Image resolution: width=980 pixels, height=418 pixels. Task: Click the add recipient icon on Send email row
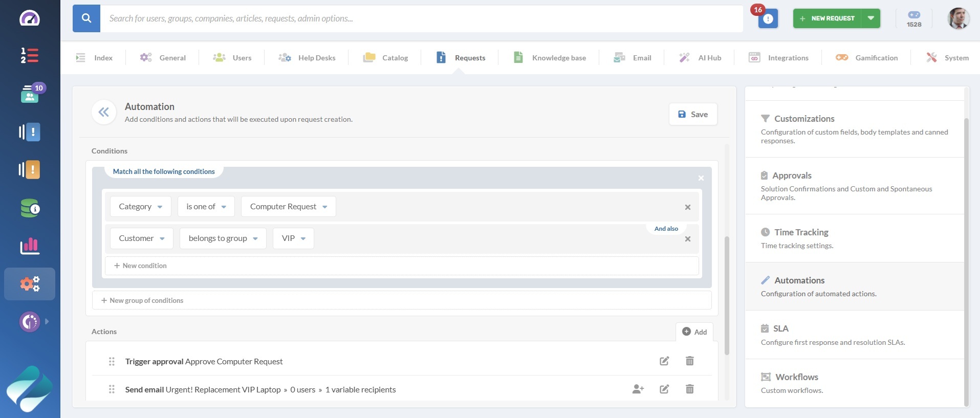pyautogui.click(x=638, y=389)
